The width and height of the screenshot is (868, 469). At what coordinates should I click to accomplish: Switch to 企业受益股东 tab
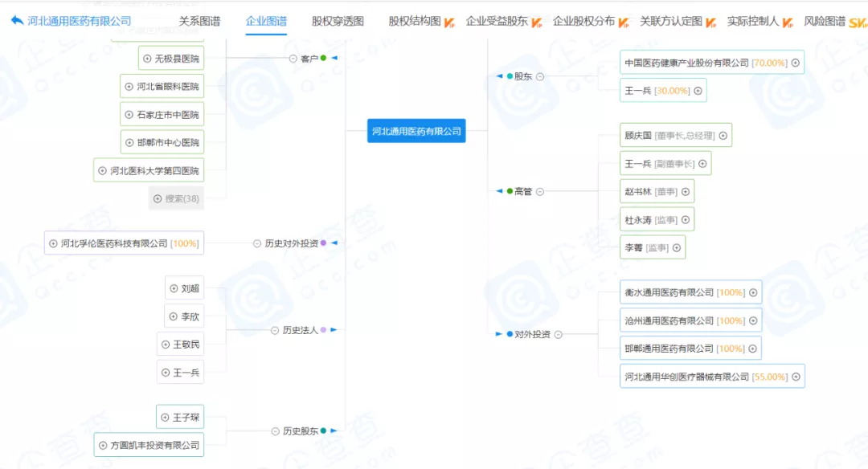click(x=497, y=21)
